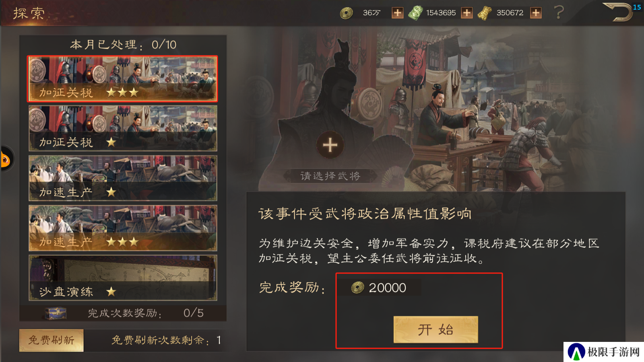This screenshot has width=644, height=362.
Task: Add more copper coins with plus button
Action: 397,13
